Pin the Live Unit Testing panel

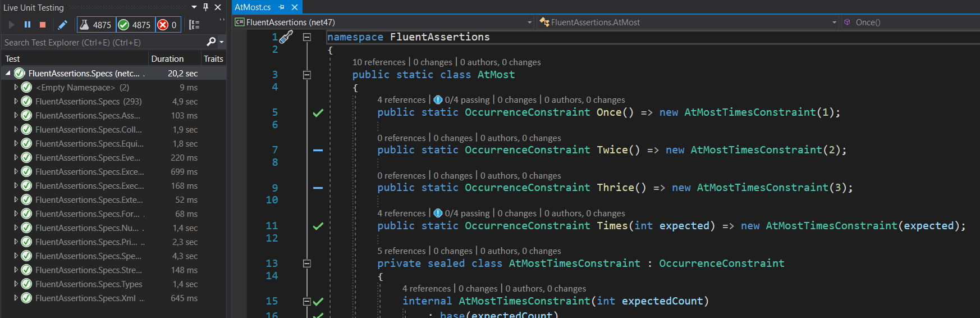click(x=205, y=7)
